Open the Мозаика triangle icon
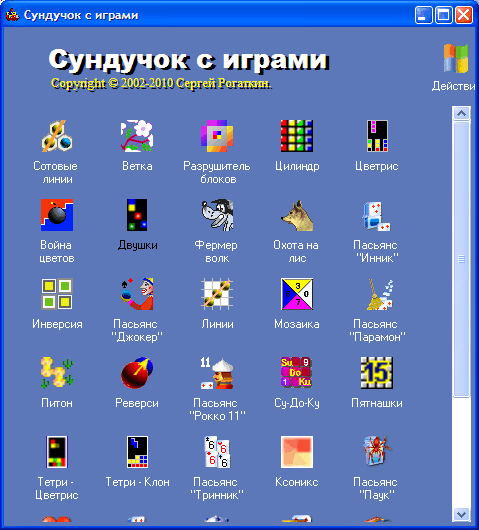Image resolution: width=479 pixels, height=530 pixels. (297, 294)
